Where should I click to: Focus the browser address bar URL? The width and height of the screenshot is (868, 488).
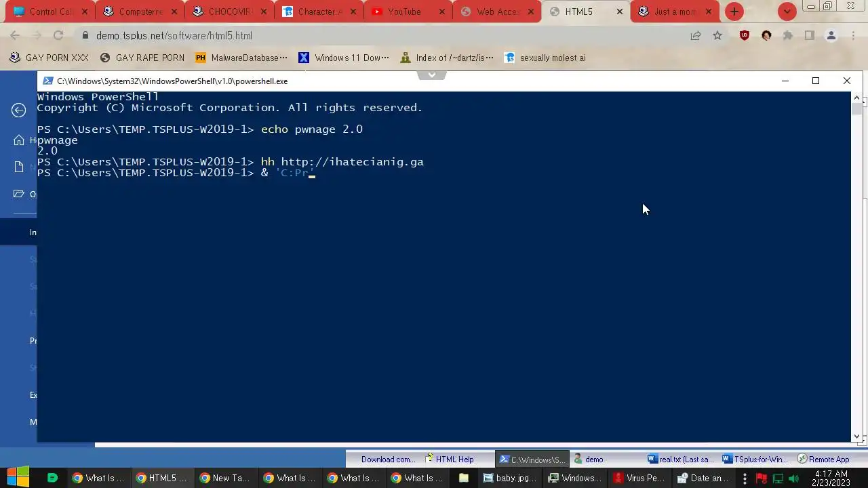click(x=174, y=36)
